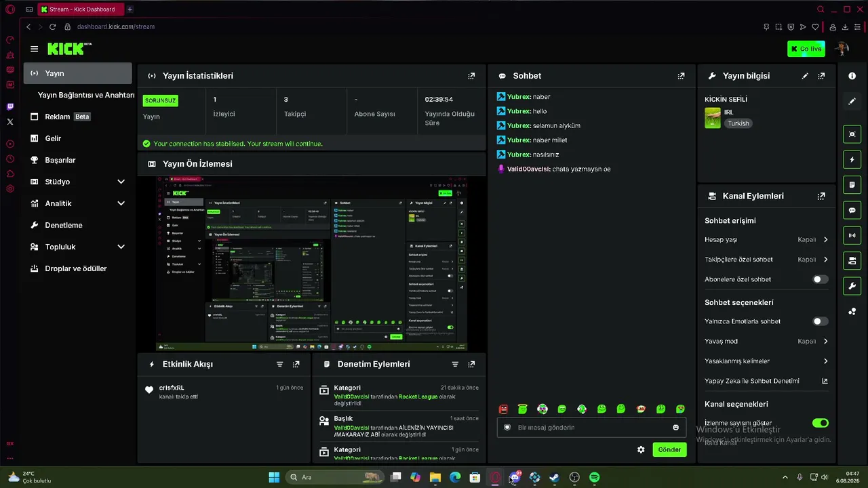Toggle moderation log widget in right rail
The image size is (868, 488).
852,185
